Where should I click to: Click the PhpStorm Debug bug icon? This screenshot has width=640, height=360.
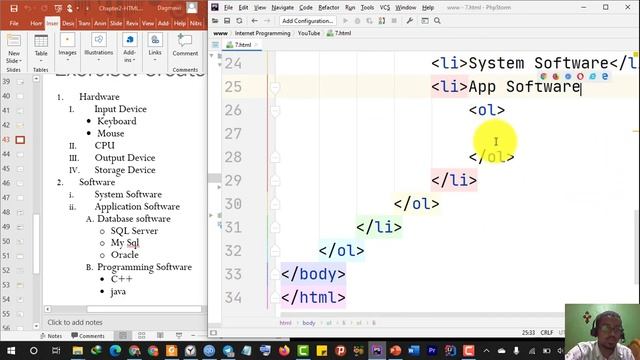pyautogui.click(x=358, y=21)
